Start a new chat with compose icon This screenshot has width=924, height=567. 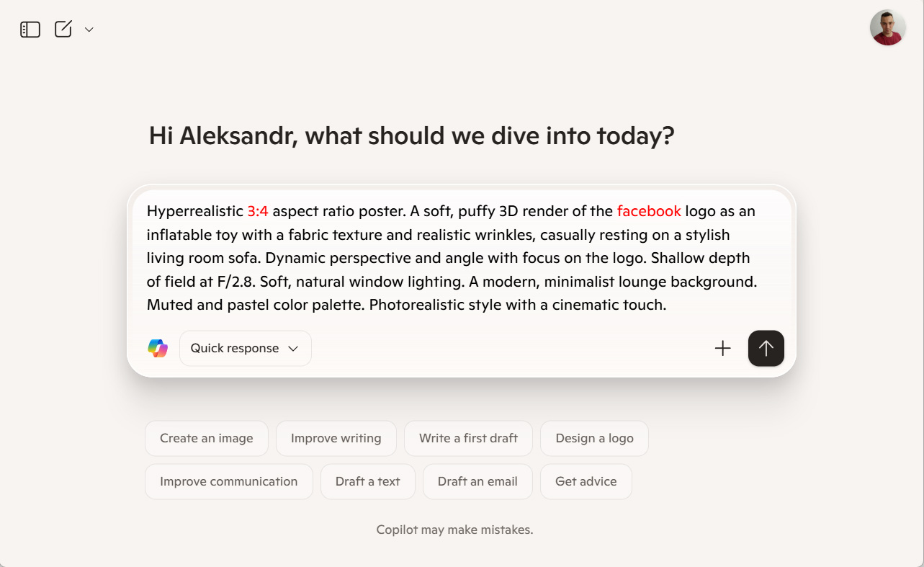63,29
